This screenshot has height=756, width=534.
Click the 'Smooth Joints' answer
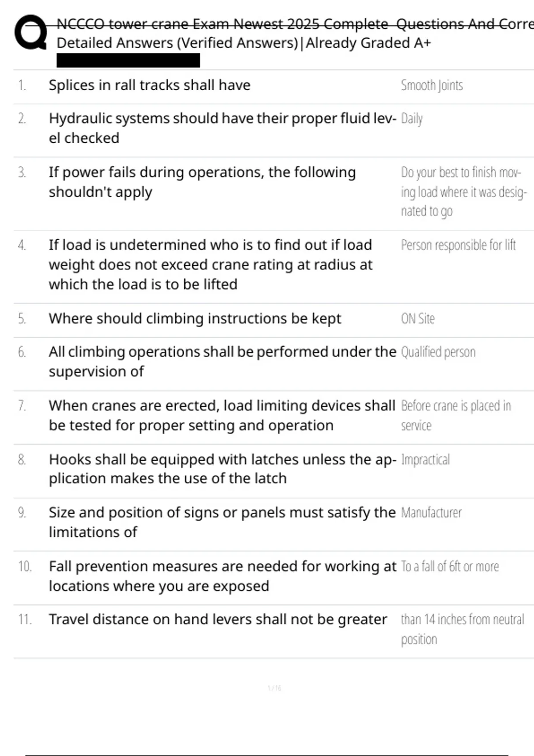click(x=432, y=85)
